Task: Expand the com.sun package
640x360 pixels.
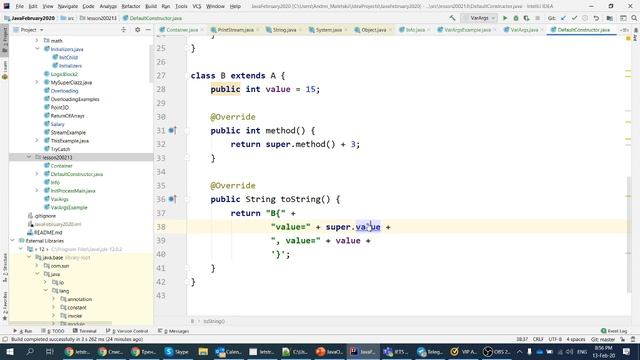Action: (x=37, y=266)
